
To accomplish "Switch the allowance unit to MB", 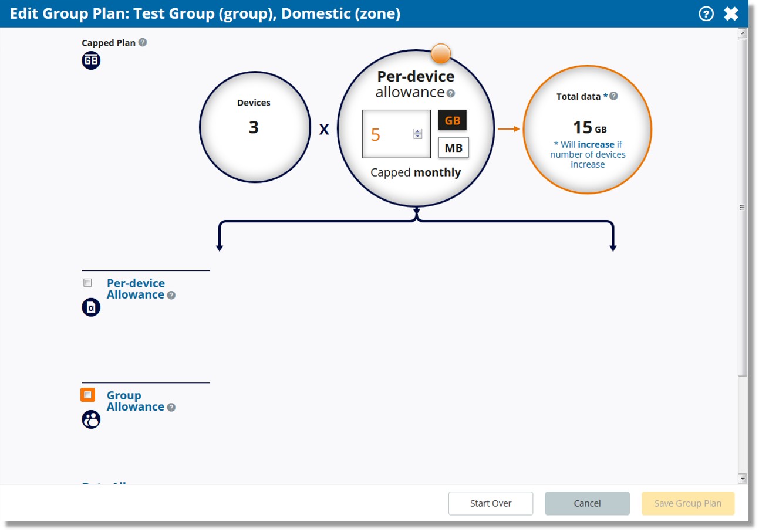I will tap(453, 148).
